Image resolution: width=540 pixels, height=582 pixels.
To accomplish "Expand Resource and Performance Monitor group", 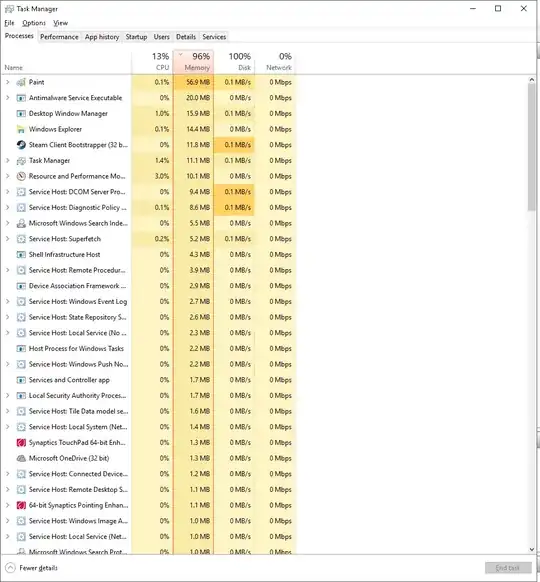I will tap(7, 176).
